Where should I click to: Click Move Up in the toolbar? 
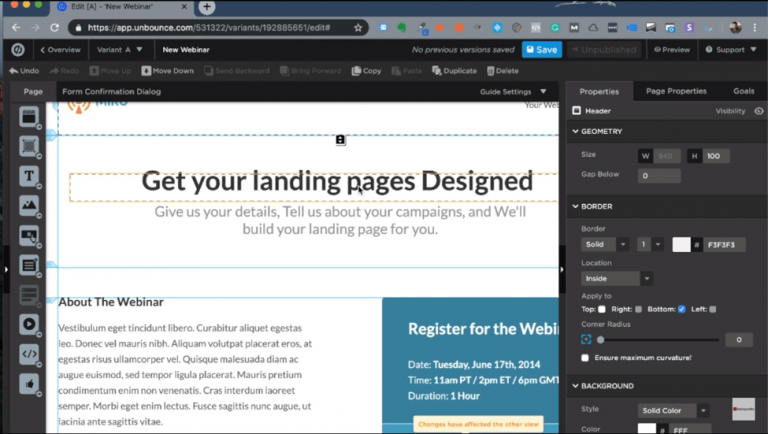tap(110, 71)
